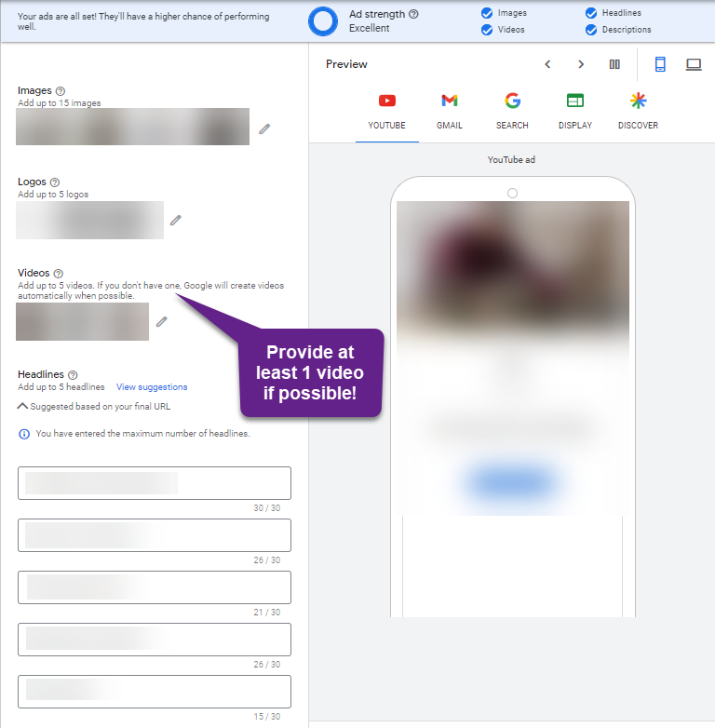The width and height of the screenshot is (715, 728).
Task: Click the pencil edit icon beside Logos
Action: pos(175,221)
